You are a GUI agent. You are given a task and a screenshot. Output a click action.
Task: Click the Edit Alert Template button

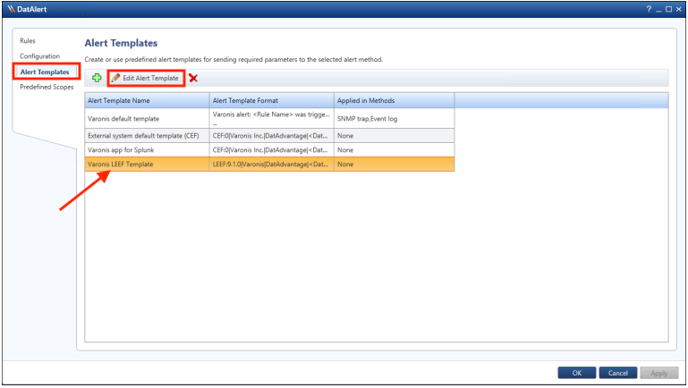click(146, 78)
